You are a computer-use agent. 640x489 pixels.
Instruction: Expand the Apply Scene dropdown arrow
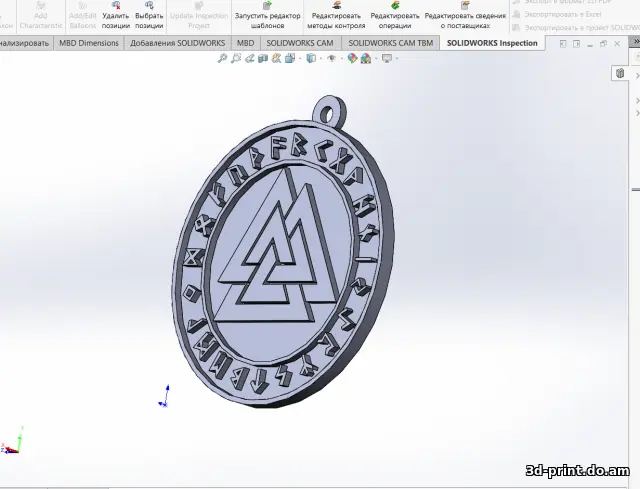click(376, 58)
